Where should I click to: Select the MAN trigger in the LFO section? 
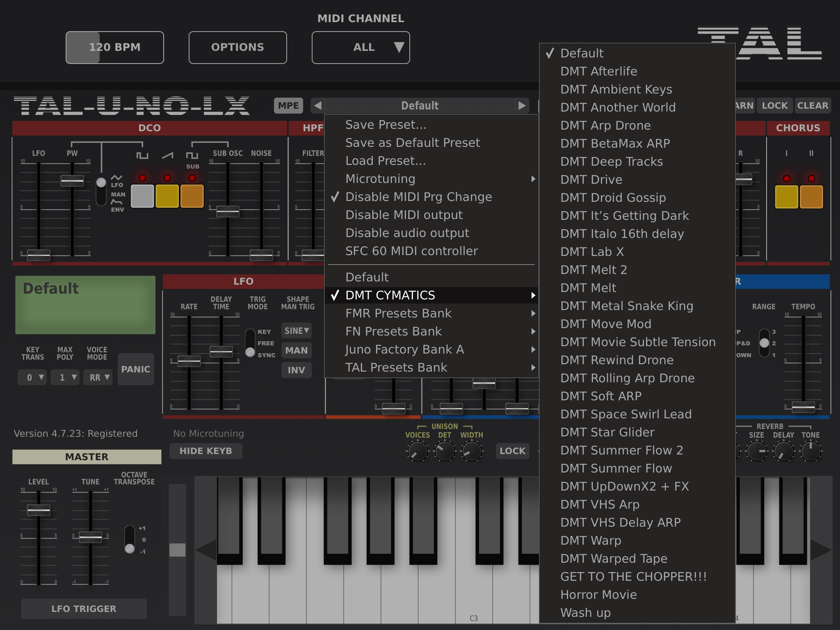tap(296, 350)
